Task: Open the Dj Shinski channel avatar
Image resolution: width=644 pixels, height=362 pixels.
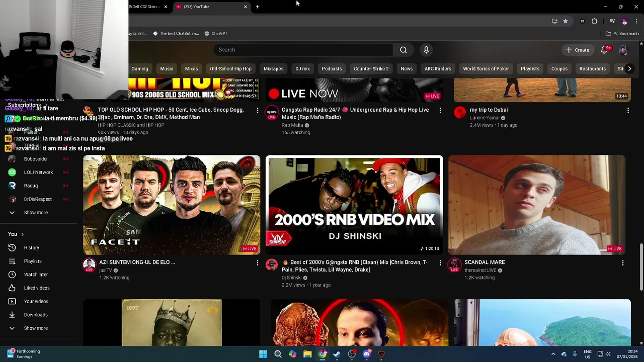Action: point(272,265)
